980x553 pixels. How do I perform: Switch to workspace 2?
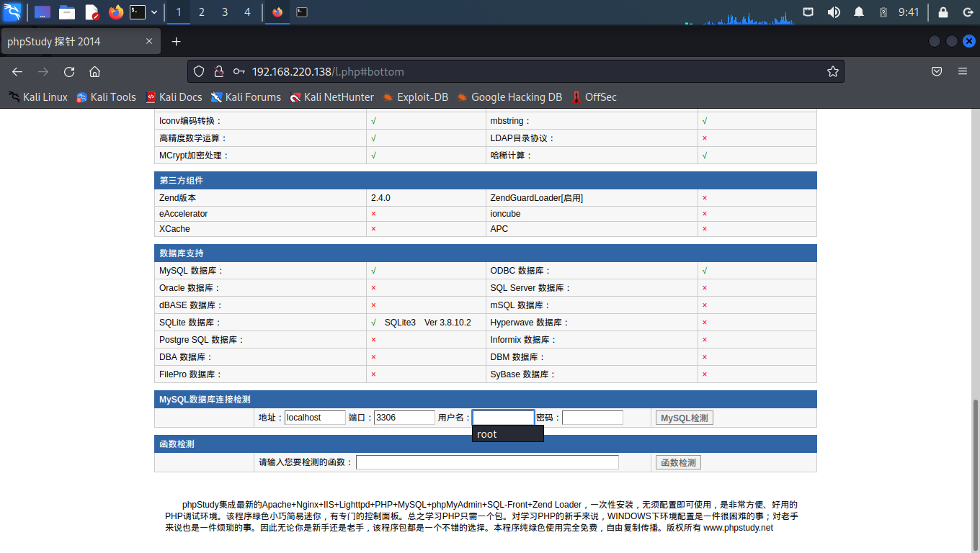point(201,12)
